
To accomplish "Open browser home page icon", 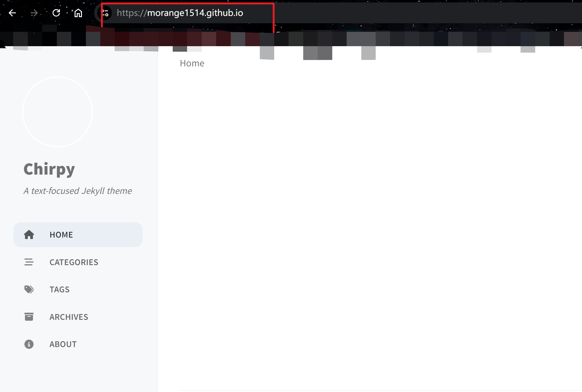I will tap(78, 13).
